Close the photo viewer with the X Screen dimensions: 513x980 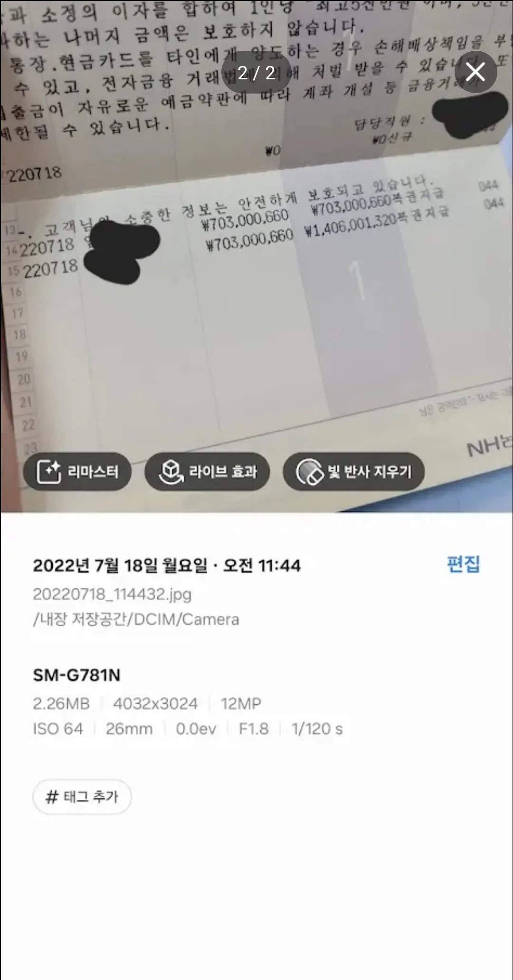(x=475, y=72)
